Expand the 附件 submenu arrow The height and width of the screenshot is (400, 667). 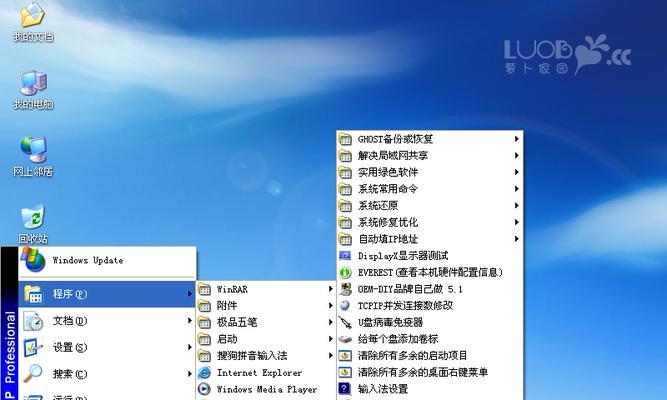331,306
